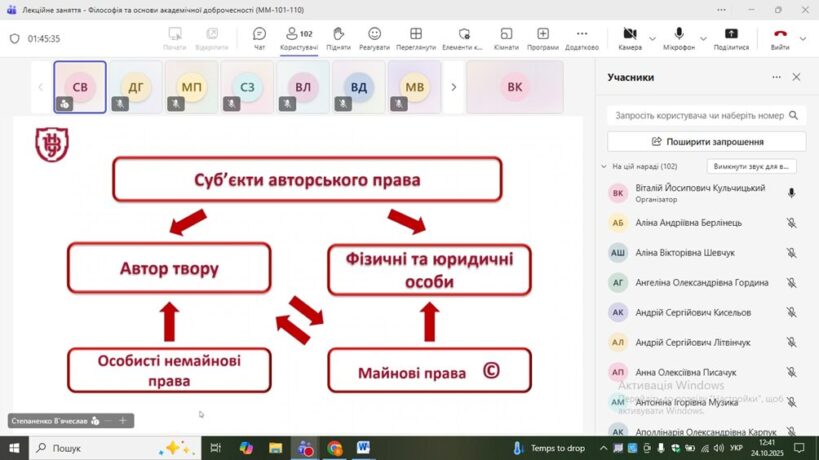Click Поділитися share screen icon
The height and width of the screenshot is (460, 819).
click(731, 38)
